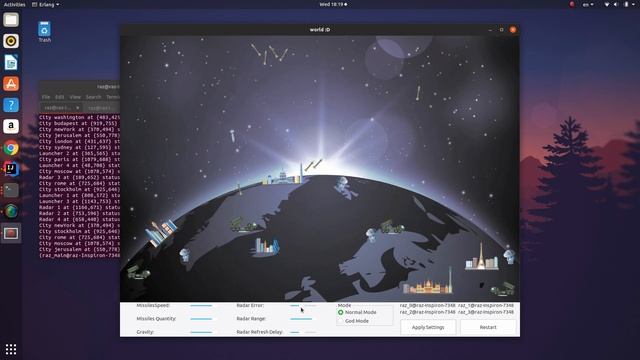Select the first tab in the terminal window
Screen dimensions: 640x360
click(60, 108)
